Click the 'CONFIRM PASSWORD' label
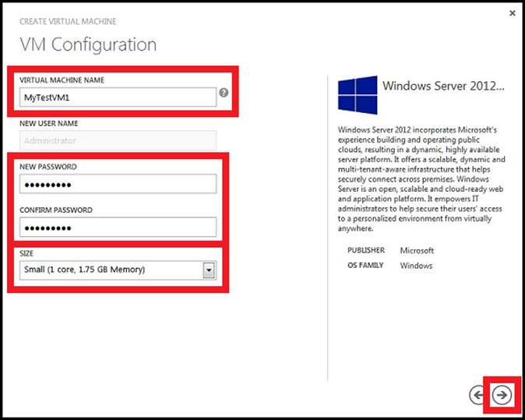 56,210
